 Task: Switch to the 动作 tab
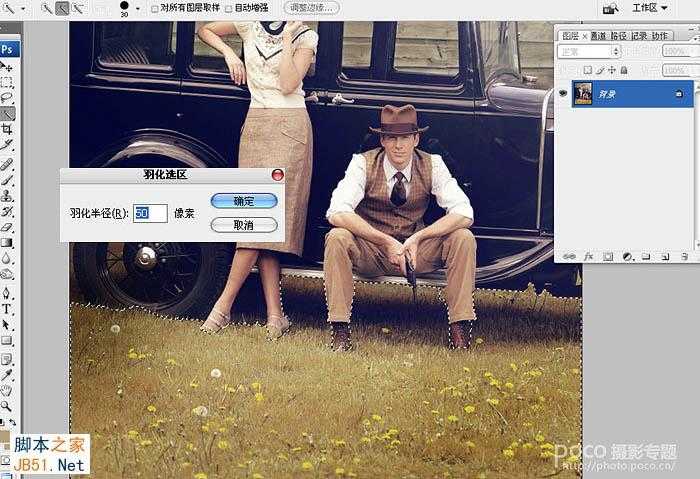660,36
